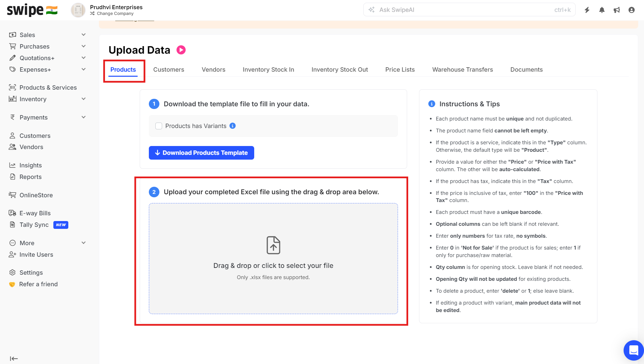
Task: Open the user profile icon
Action: [x=631, y=10]
